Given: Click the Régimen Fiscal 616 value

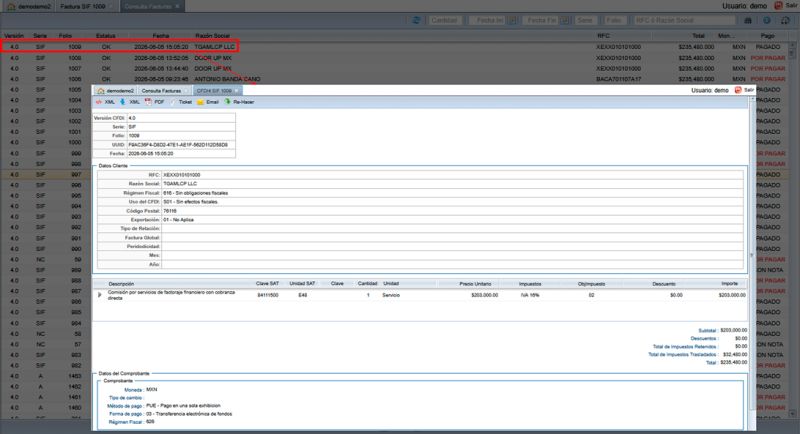Looking at the screenshot, I should pos(195,193).
